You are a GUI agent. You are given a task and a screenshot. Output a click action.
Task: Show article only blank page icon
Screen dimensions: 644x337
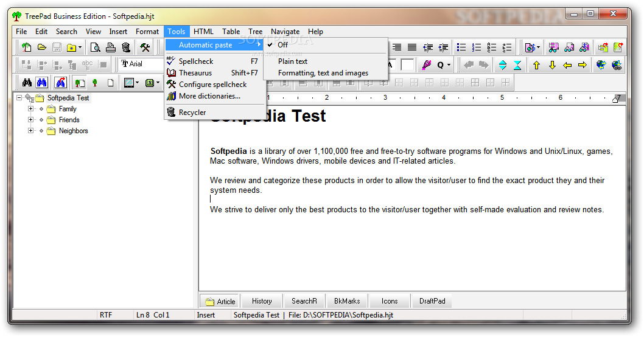click(x=110, y=83)
